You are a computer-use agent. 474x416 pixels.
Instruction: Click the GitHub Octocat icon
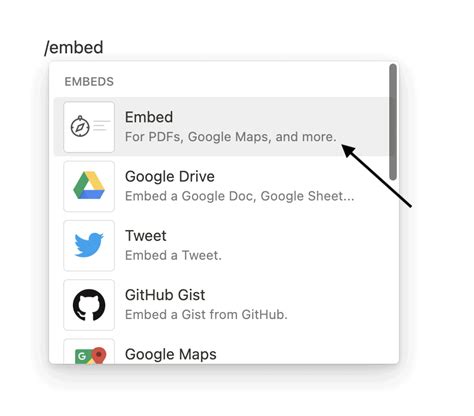pos(89,305)
